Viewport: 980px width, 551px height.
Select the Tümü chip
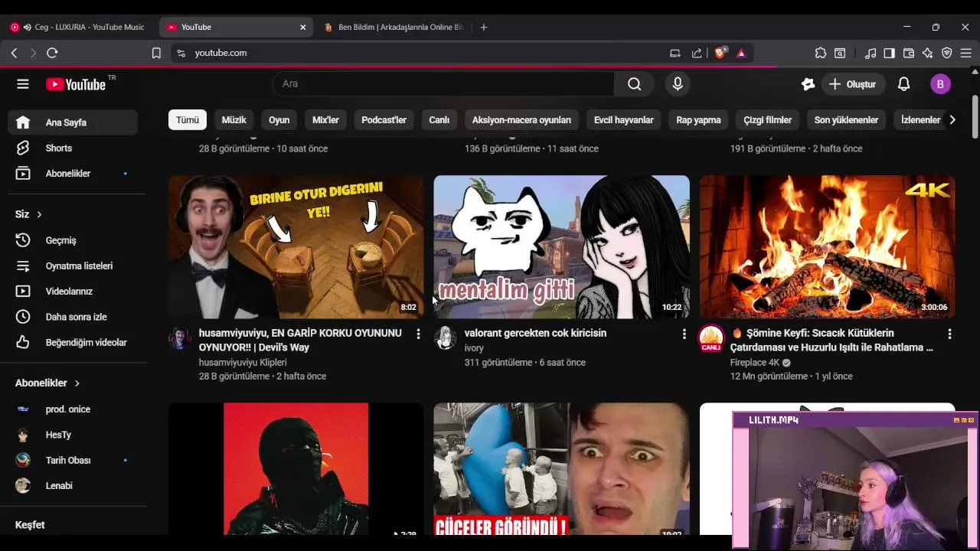188,120
